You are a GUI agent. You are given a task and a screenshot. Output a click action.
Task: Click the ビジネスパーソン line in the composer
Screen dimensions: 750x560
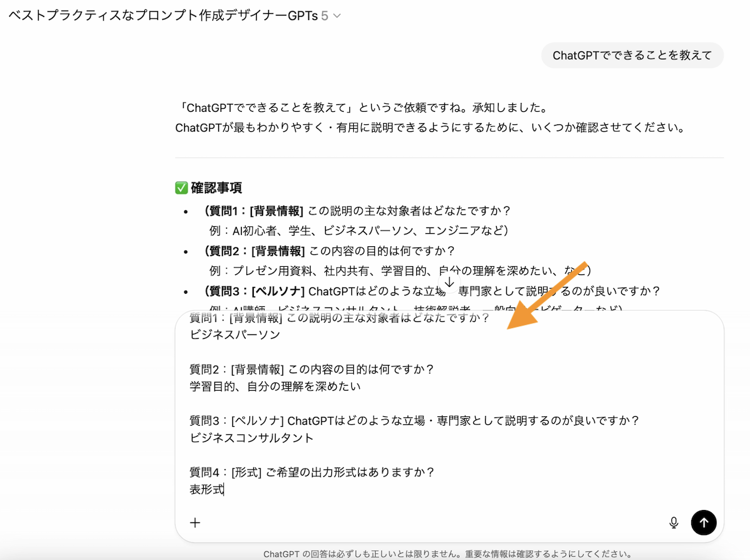click(235, 334)
